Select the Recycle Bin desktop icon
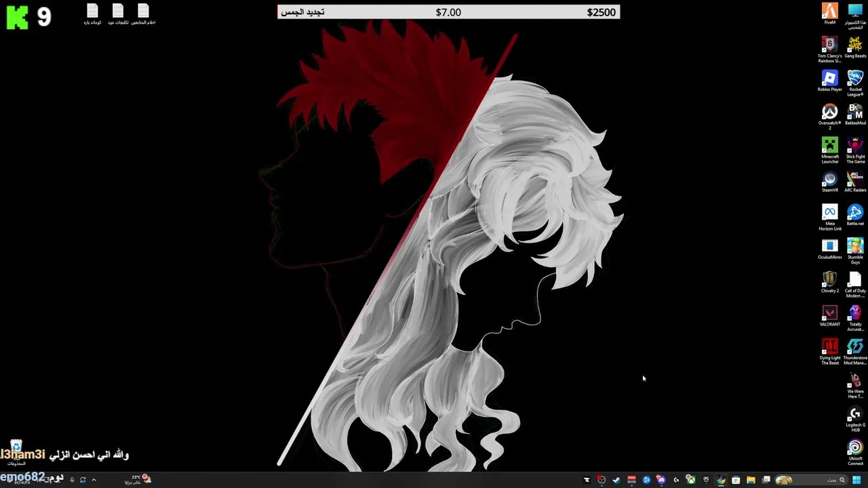Viewport: 868px width, 488px height. [x=16, y=451]
